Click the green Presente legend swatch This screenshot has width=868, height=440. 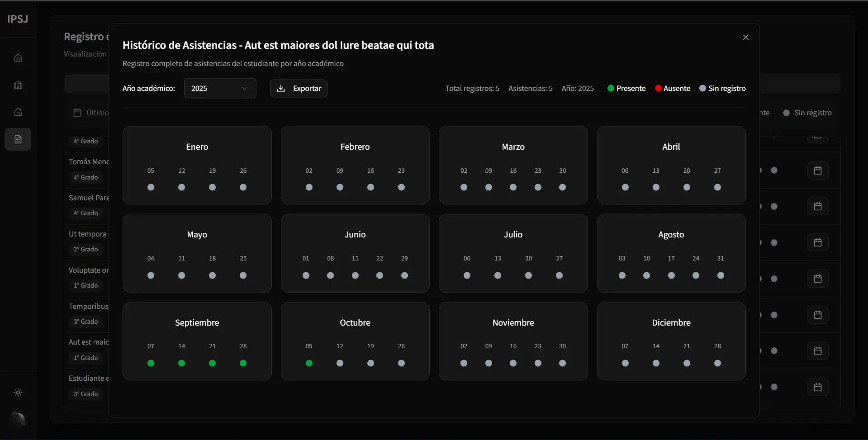tap(611, 88)
